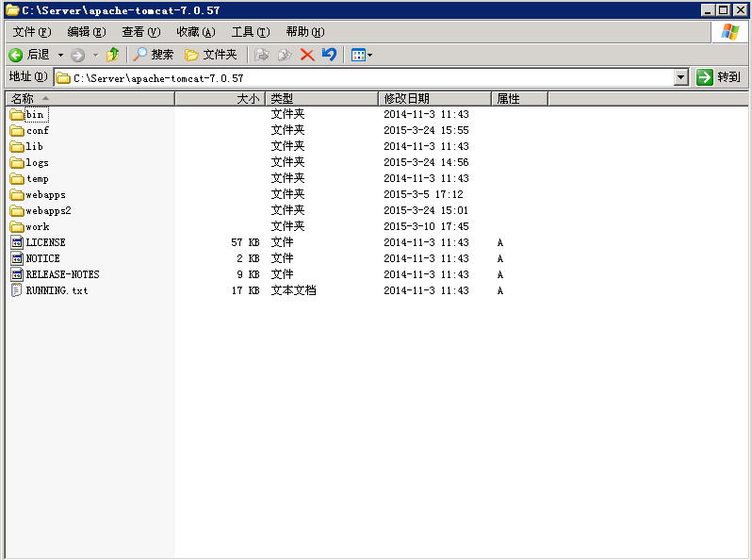Click the conf folder name text

click(38, 130)
